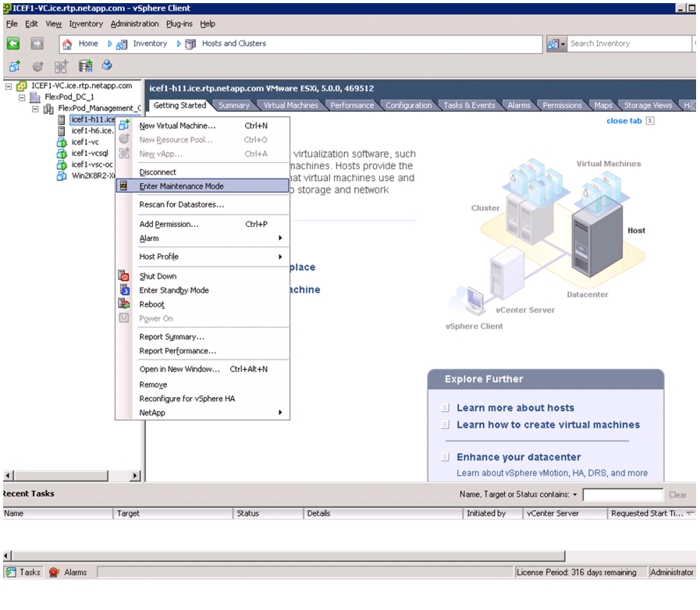
Task: Click the icef1-vc virtual machine icon
Action: [x=62, y=142]
